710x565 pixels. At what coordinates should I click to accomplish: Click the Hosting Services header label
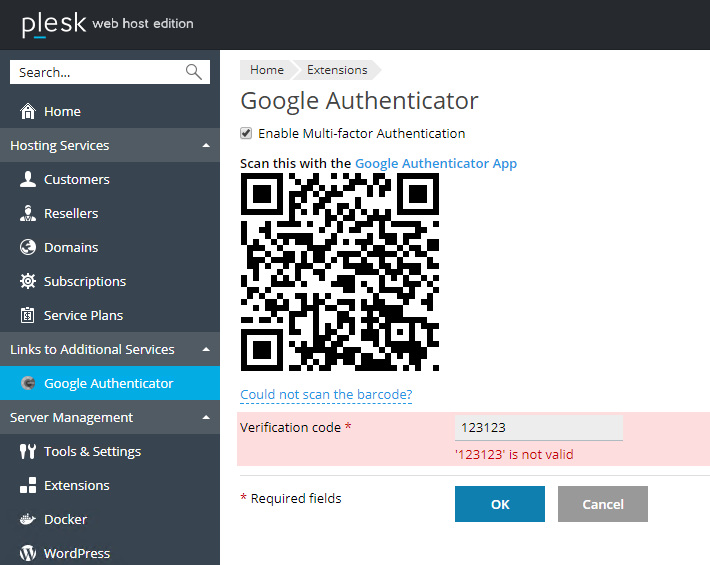point(60,145)
